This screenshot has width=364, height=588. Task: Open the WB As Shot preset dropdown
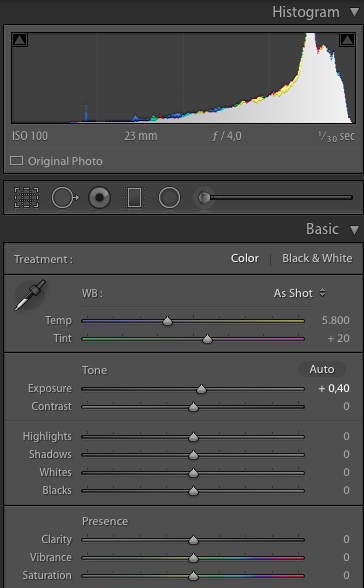click(x=300, y=293)
